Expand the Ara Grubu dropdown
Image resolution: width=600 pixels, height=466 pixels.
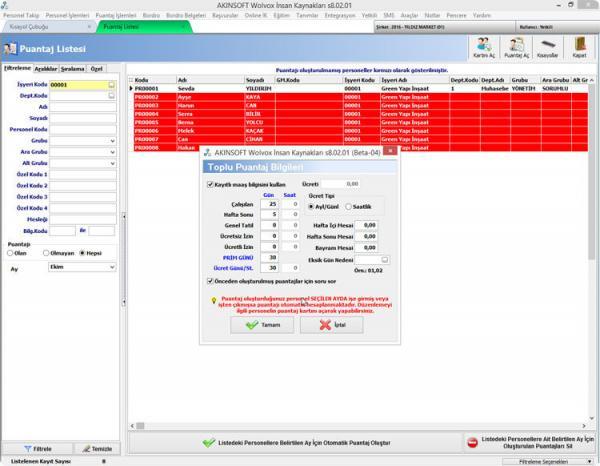[x=112, y=152]
